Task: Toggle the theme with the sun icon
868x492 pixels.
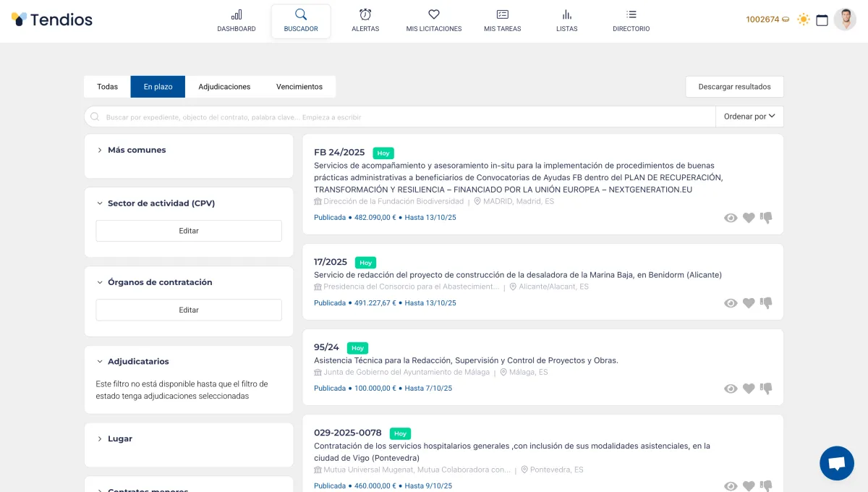Action: point(803,20)
